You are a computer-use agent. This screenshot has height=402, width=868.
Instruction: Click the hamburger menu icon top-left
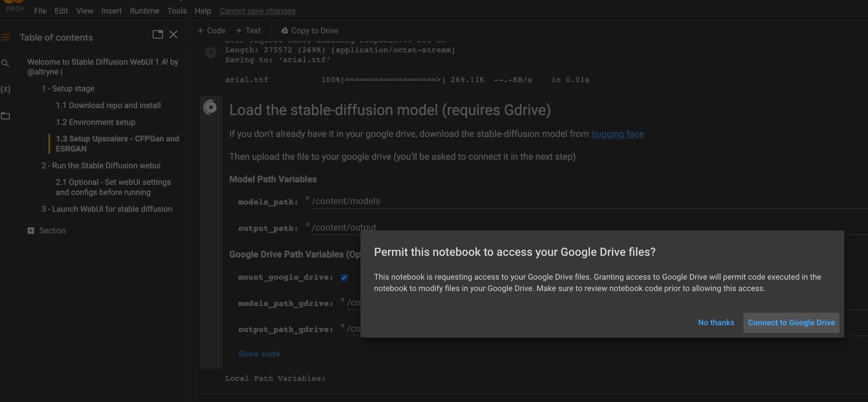pyautogui.click(x=6, y=36)
